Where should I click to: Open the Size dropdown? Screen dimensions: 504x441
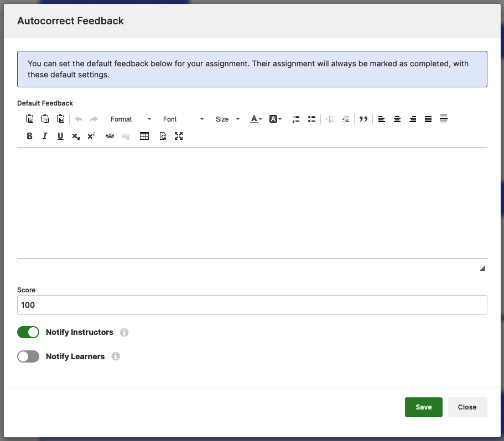[x=227, y=119]
